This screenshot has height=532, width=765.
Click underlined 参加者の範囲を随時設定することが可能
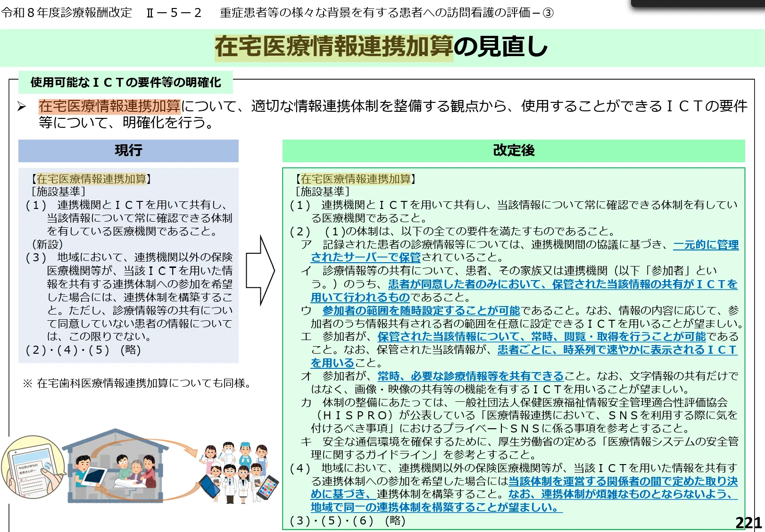(421, 310)
